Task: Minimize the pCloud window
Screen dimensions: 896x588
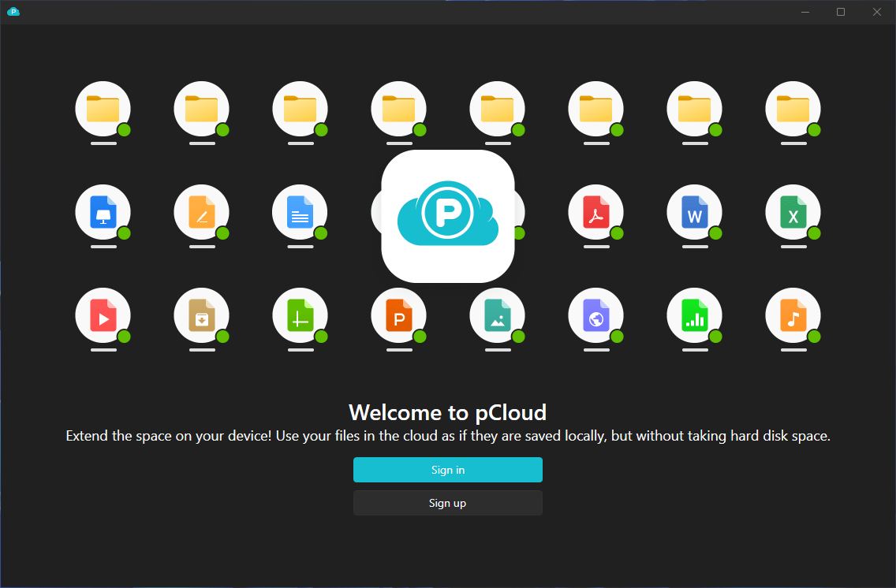Action: (x=805, y=12)
